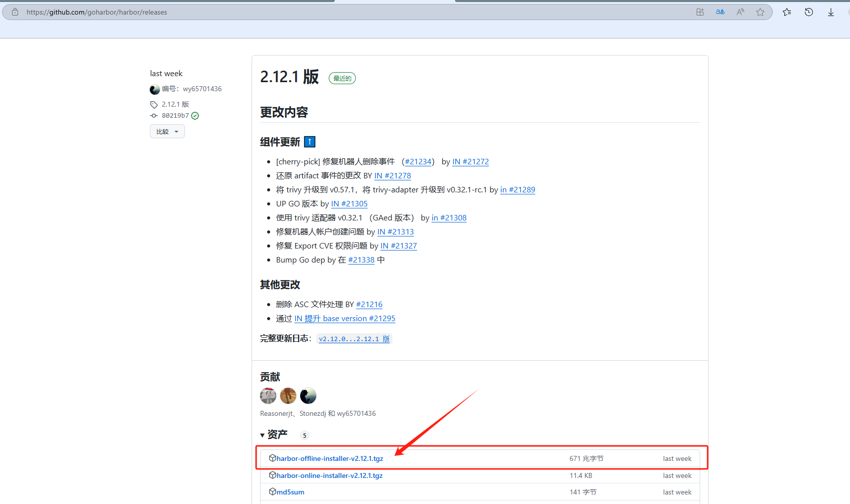Open pull request IN #21278 link

coord(392,175)
